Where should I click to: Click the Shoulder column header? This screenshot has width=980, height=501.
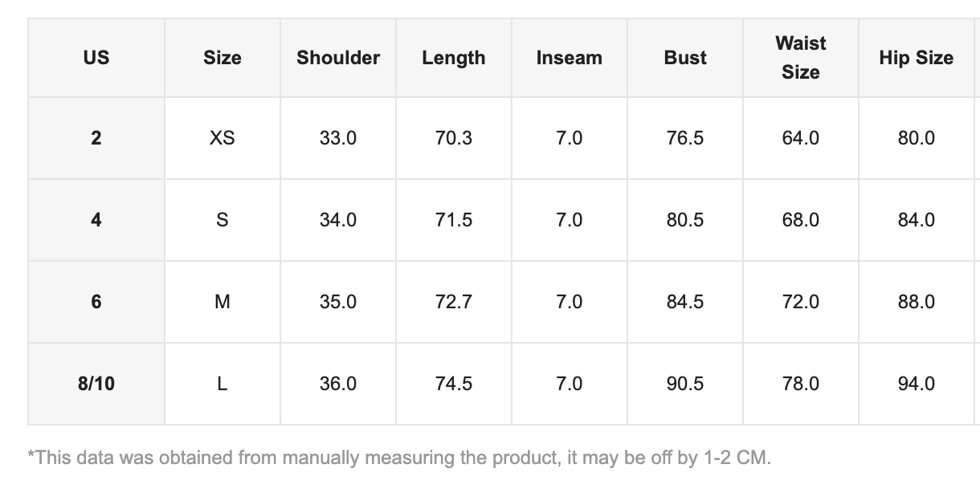click(338, 58)
